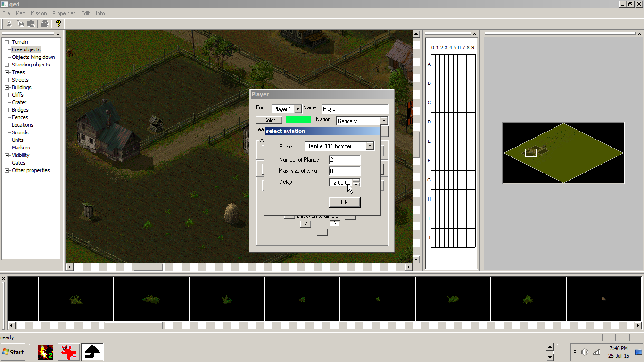Screen dimensions: 644x362
Task: Click the Number of Planes field
Action: pos(345,160)
